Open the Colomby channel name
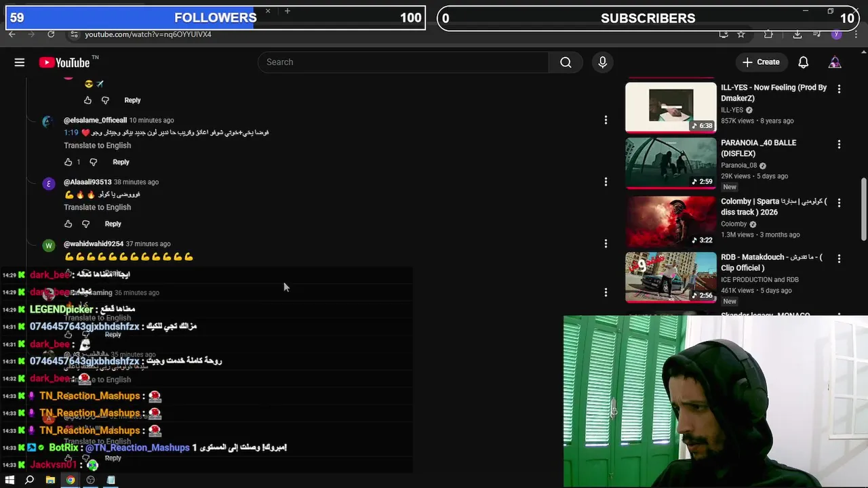The height and width of the screenshot is (488, 868). [x=734, y=224]
